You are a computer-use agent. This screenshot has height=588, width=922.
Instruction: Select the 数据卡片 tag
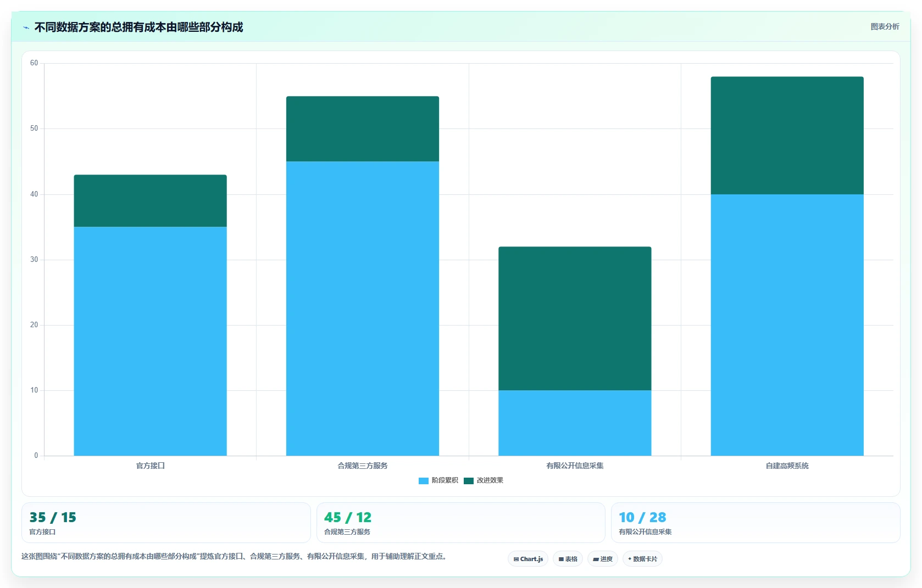(642, 559)
